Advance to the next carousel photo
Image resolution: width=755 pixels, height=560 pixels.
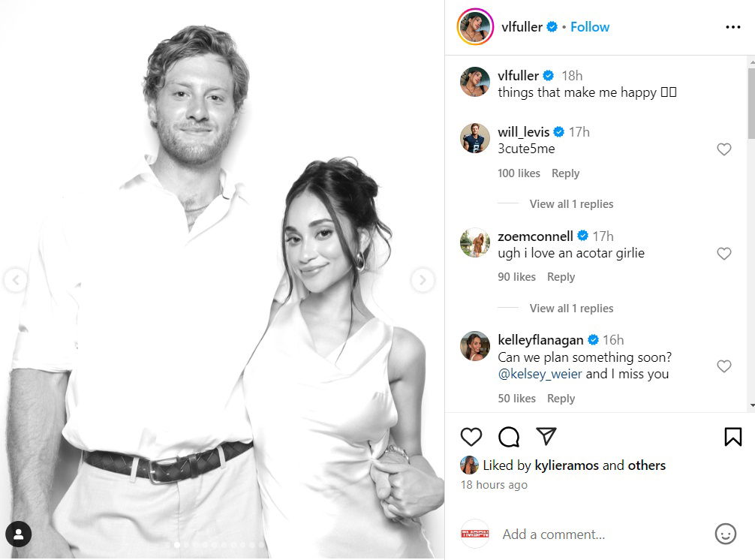423,279
